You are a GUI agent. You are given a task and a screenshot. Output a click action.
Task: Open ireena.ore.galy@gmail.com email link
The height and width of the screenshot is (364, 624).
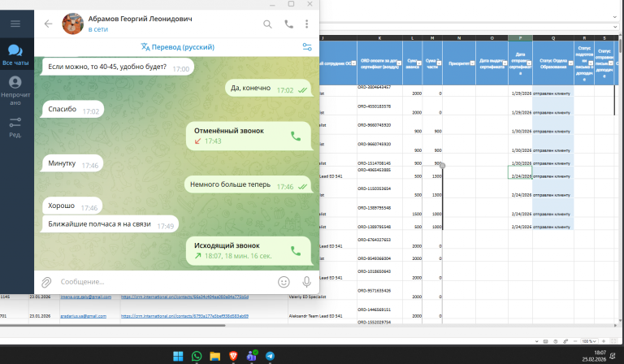point(86,297)
